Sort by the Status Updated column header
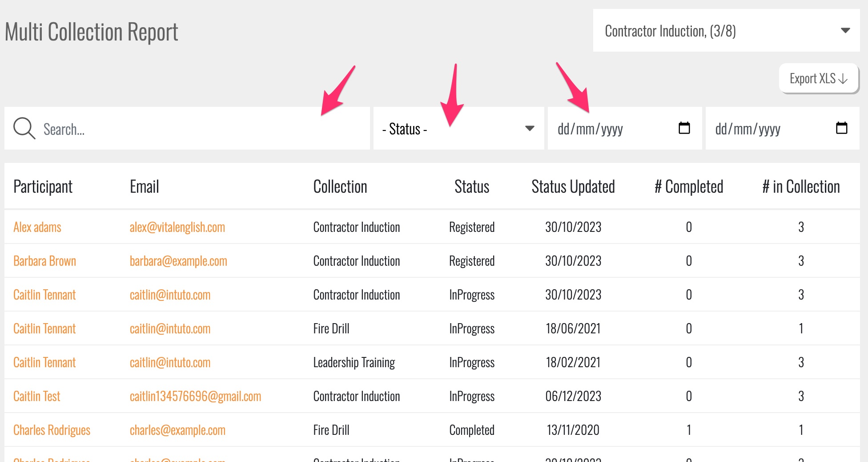 (573, 187)
